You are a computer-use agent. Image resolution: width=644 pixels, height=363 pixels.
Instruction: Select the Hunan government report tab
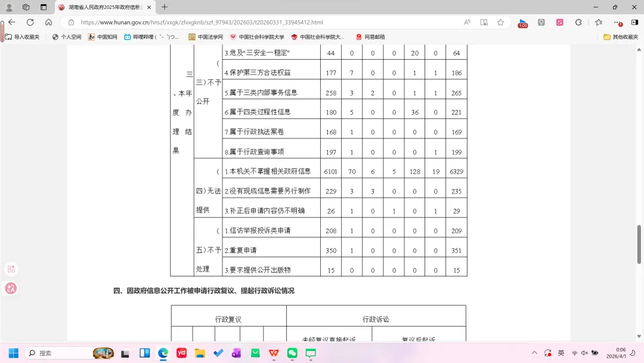coord(105,7)
